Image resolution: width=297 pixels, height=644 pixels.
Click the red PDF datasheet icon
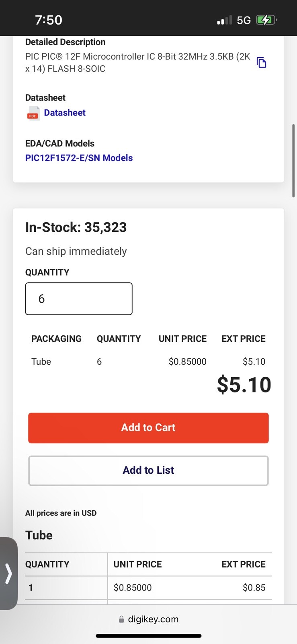[x=33, y=114]
